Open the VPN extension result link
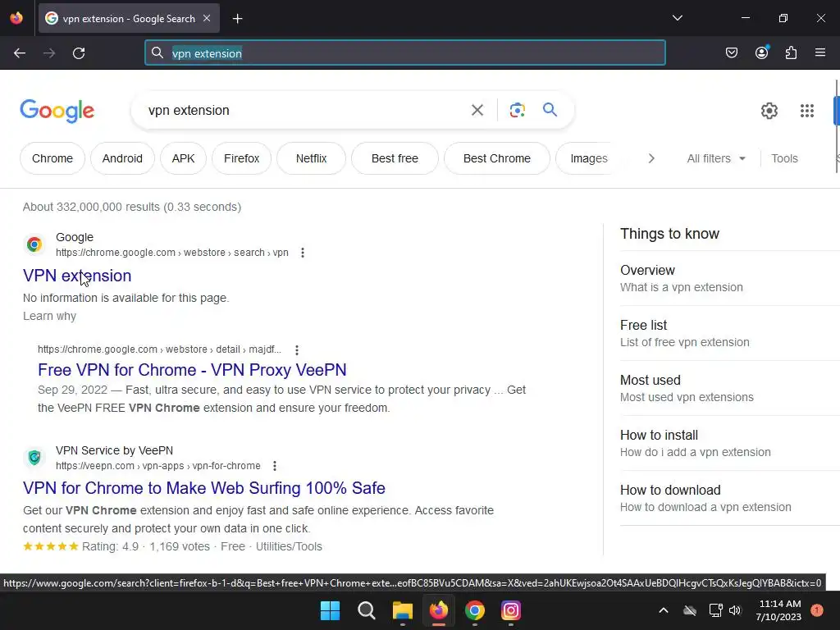Screen dimensions: 840x630 [x=77, y=276]
